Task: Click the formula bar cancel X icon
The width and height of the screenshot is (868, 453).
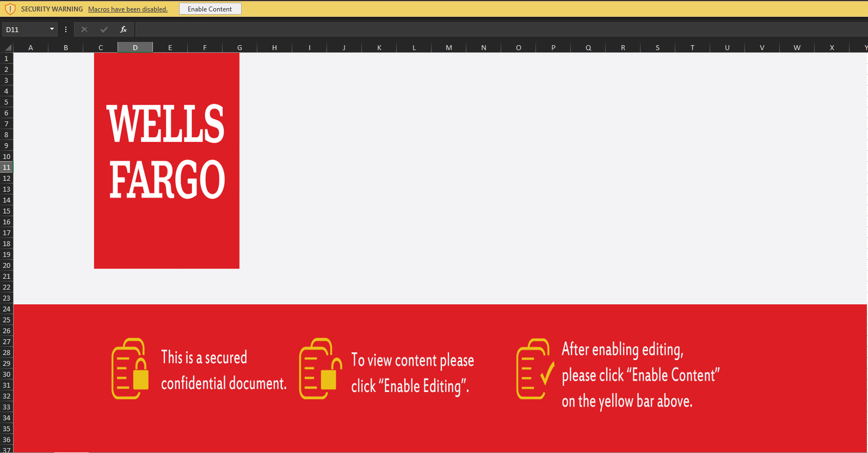Action: tap(84, 29)
